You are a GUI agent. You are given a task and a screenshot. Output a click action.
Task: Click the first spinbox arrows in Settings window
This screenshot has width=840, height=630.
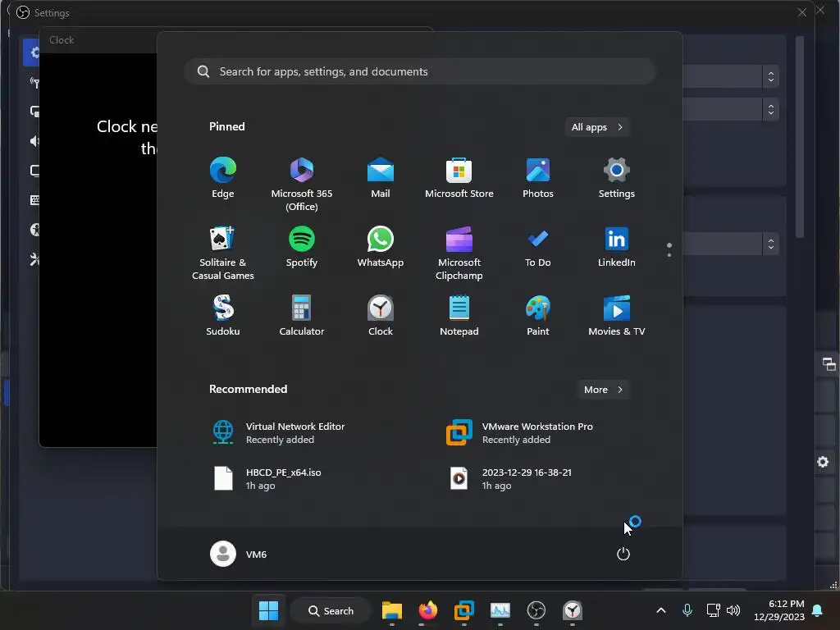[x=771, y=76]
